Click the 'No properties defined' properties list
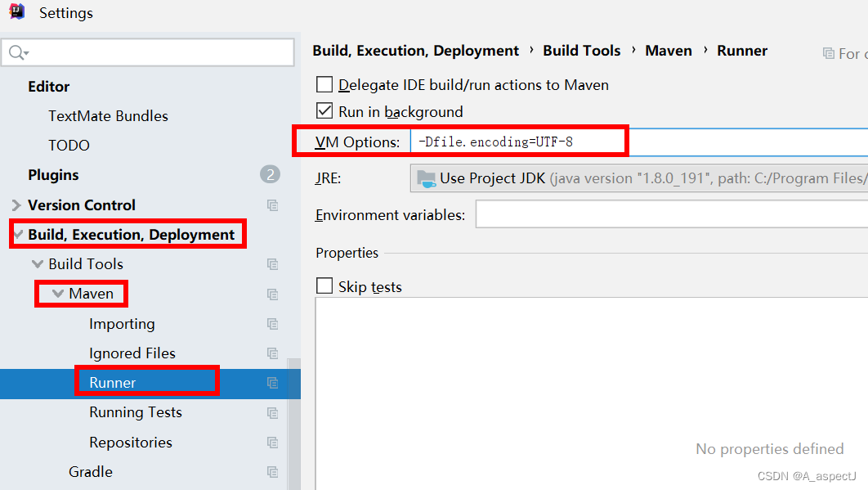The height and width of the screenshot is (490, 868). coord(592,393)
